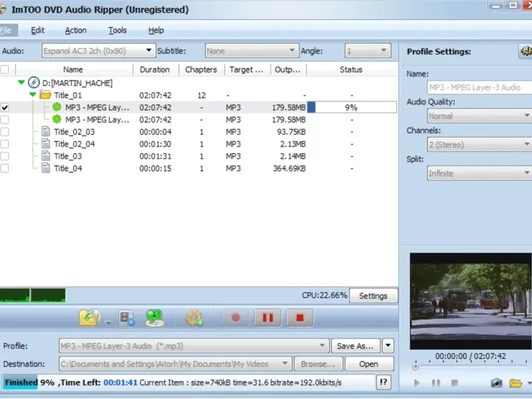The width and height of the screenshot is (532, 399).
Task: Open the Tools menu
Action: click(117, 30)
